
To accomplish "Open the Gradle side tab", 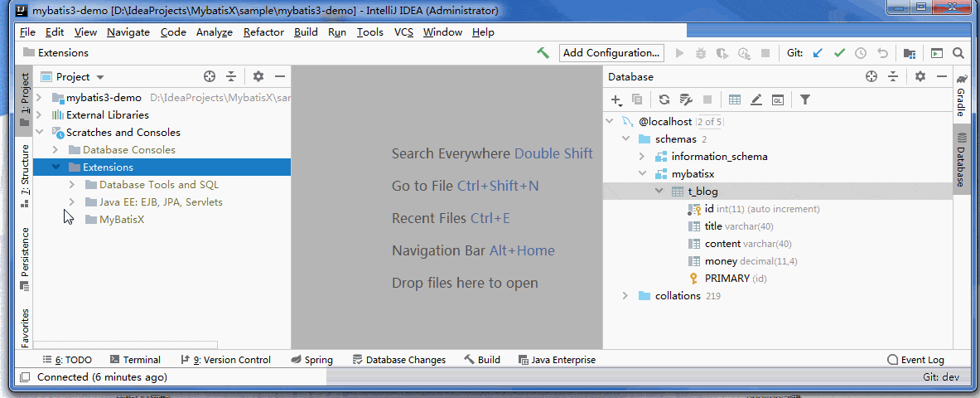I will click(x=961, y=97).
